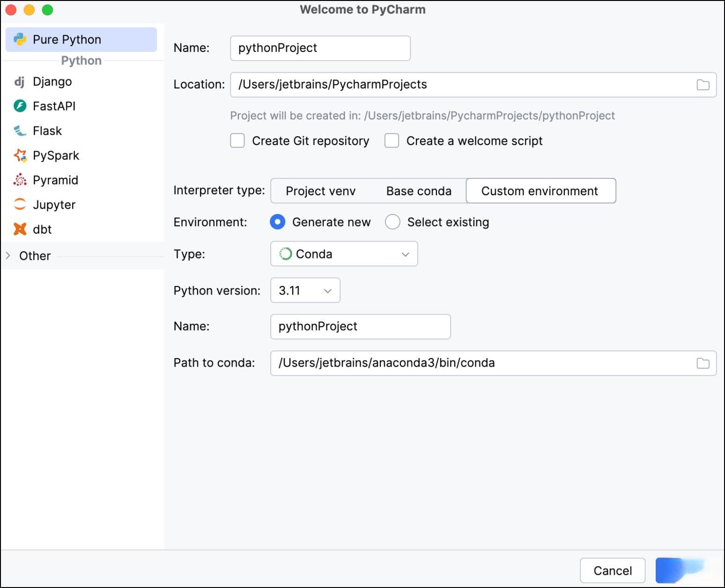Screen dimensions: 725x588
Task: Pick the Flask project icon
Action: [20, 131]
